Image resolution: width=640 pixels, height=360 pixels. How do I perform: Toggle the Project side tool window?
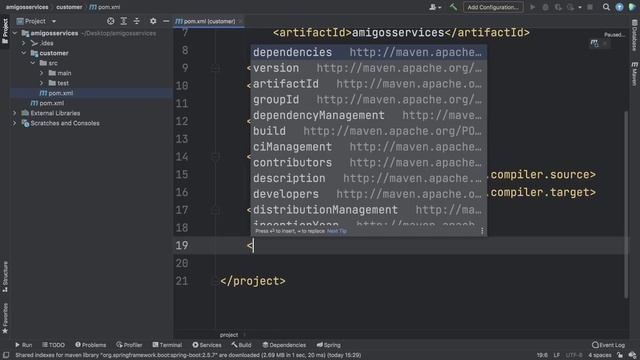(x=5, y=31)
